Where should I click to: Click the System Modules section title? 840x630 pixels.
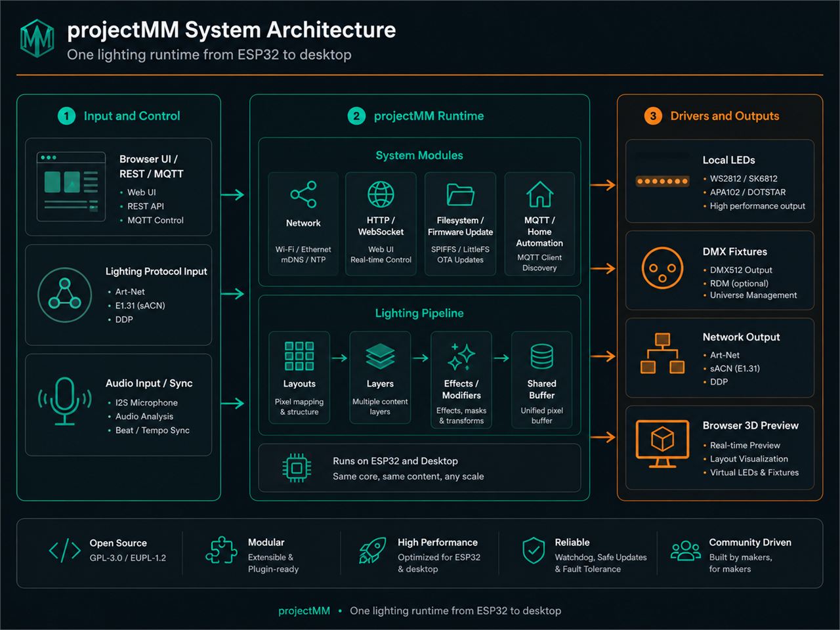(x=419, y=156)
